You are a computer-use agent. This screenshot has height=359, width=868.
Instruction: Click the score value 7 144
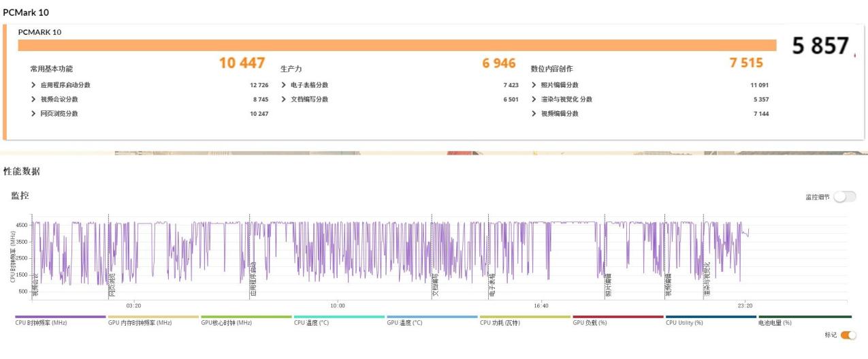coord(761,114)
